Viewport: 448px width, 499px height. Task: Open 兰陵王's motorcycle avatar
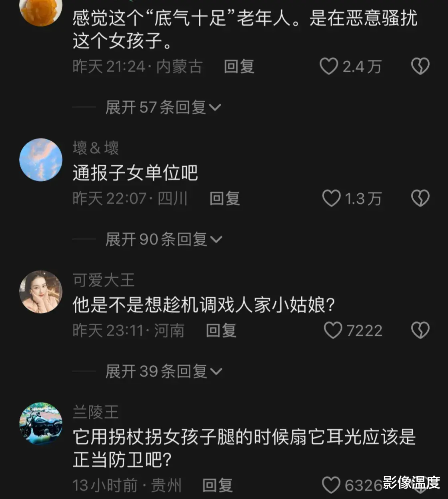coord(41,424)
